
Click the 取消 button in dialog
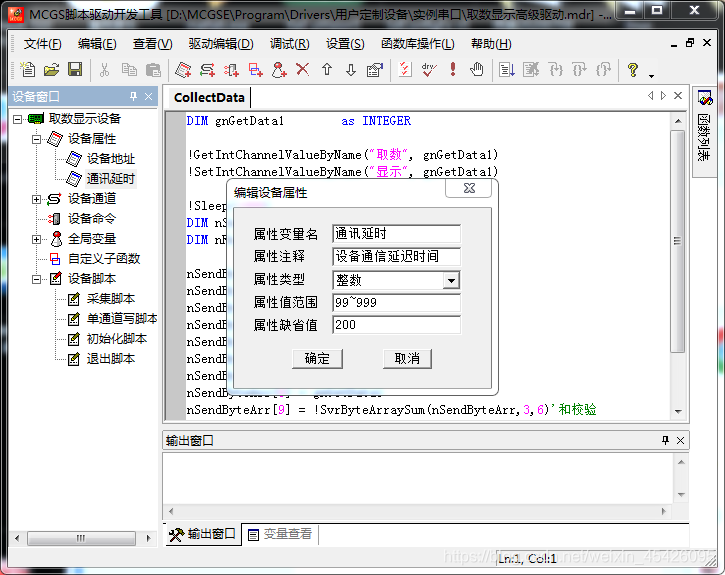tap(407, 358)
